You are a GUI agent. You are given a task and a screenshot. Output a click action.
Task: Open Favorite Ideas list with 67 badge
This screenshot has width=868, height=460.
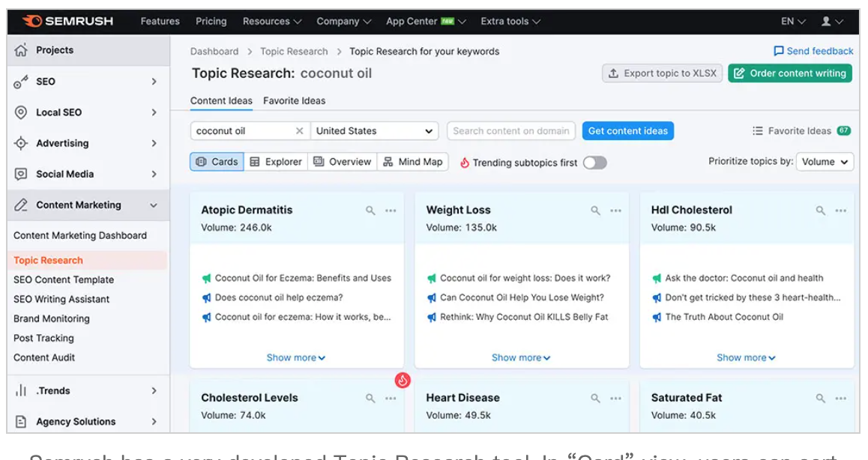tap(801, 130)
